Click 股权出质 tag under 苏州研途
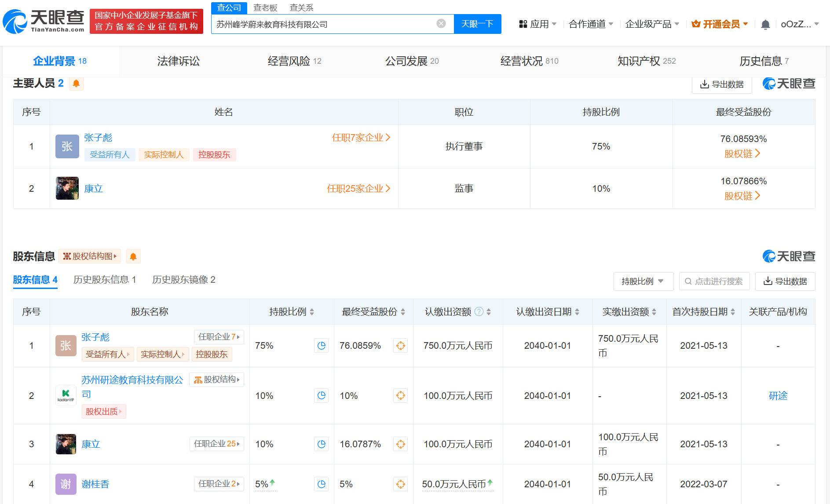 tap(104, 412)
